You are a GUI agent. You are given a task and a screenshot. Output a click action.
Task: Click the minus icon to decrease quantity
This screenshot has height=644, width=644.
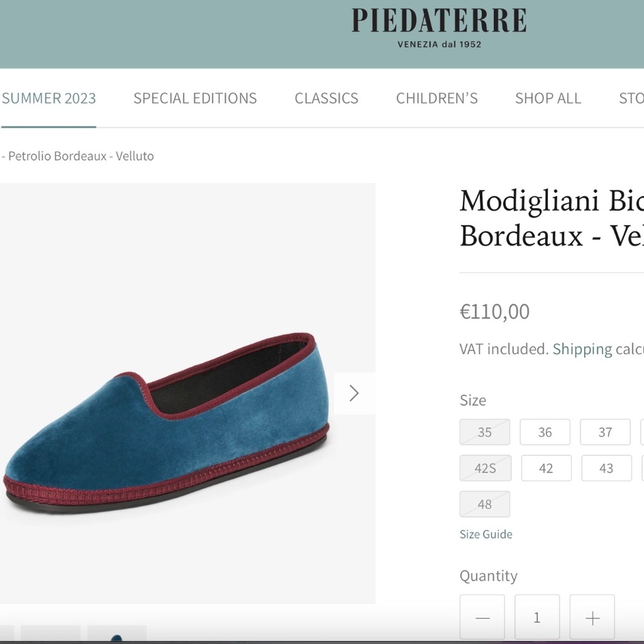[482, 616]
